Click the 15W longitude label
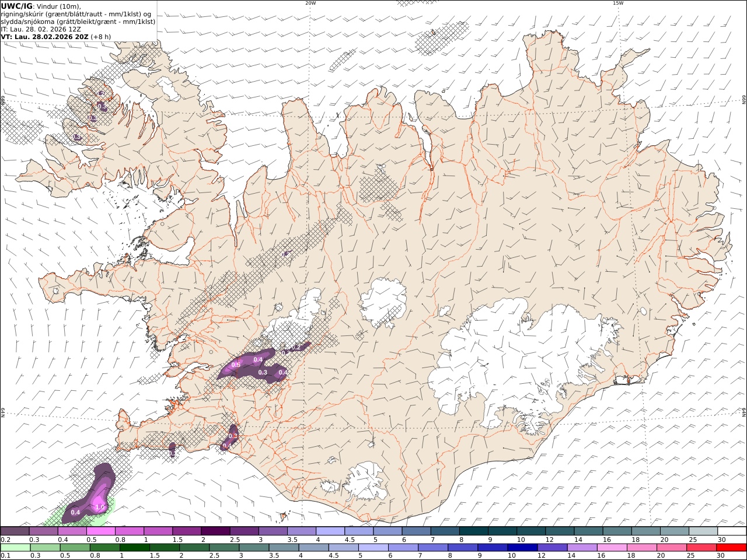Screen dimensions: 747x560 point(617,3)
